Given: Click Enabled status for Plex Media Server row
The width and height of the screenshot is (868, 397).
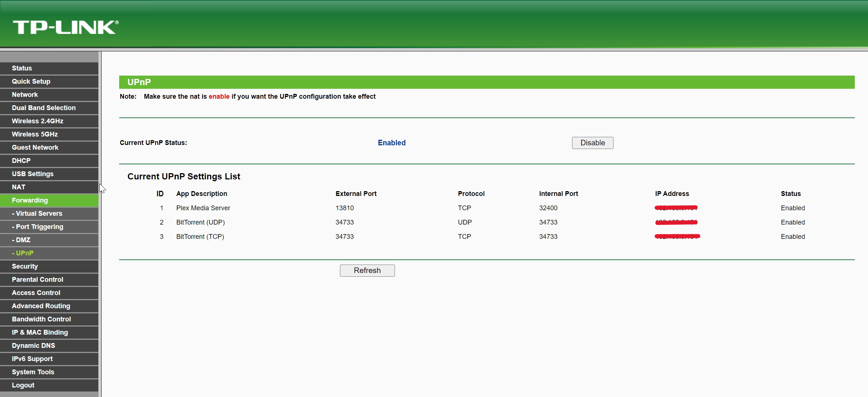Looking at the screenshot, I should click(x=793, y=208).
